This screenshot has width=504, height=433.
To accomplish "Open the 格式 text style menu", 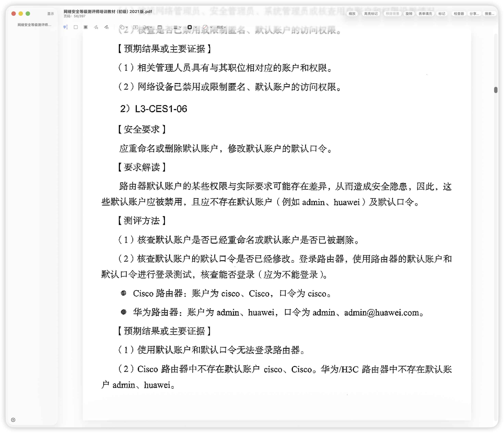I will [x=221, y=27].
